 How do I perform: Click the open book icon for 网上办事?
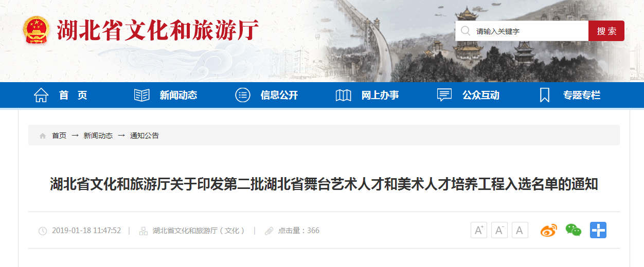click(x=343, y=95)
